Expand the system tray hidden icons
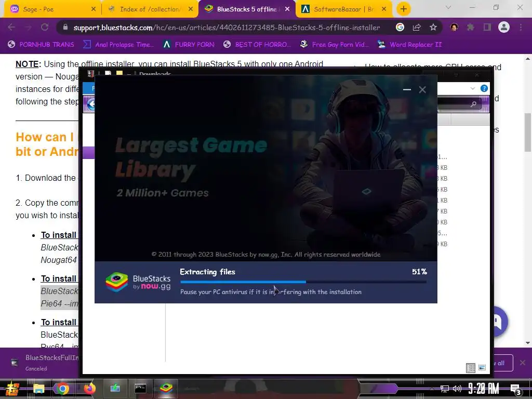 click(431, 389)
